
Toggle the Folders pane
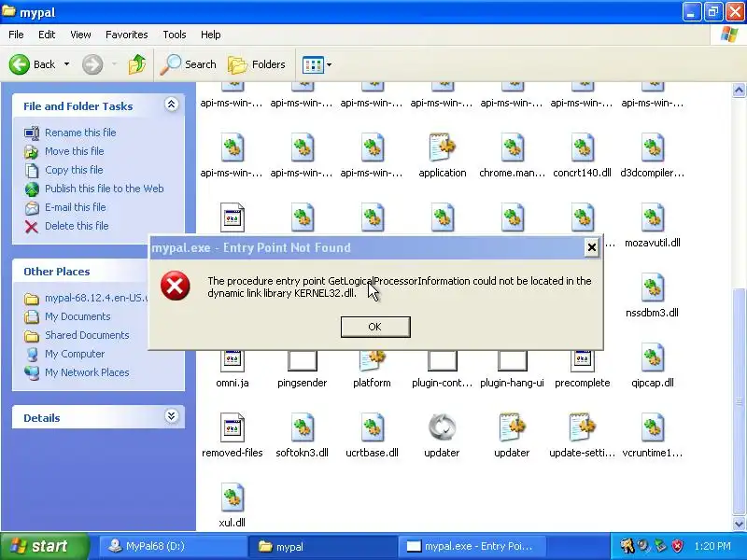(x=257, y=64)
